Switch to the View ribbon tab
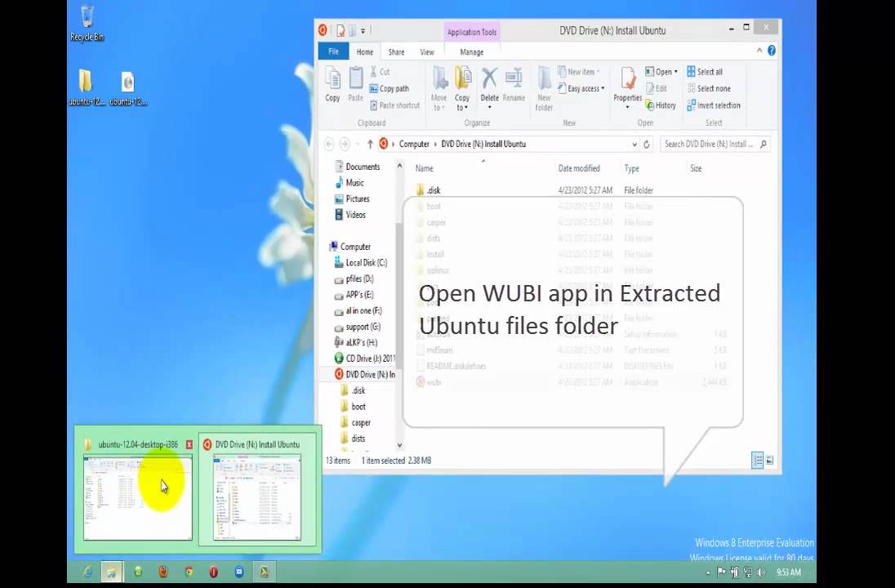Viewport: 895px width, 588px height. point(427,52)
